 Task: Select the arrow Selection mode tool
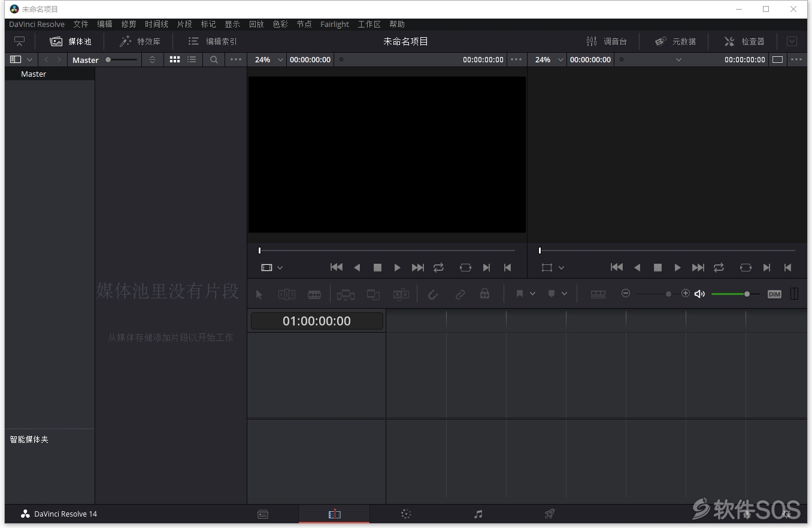tap(259, 294)
